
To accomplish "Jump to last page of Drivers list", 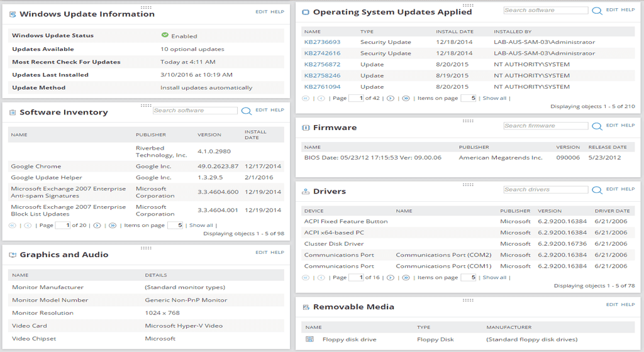I will pyautogui.click(x=406, y=277).
